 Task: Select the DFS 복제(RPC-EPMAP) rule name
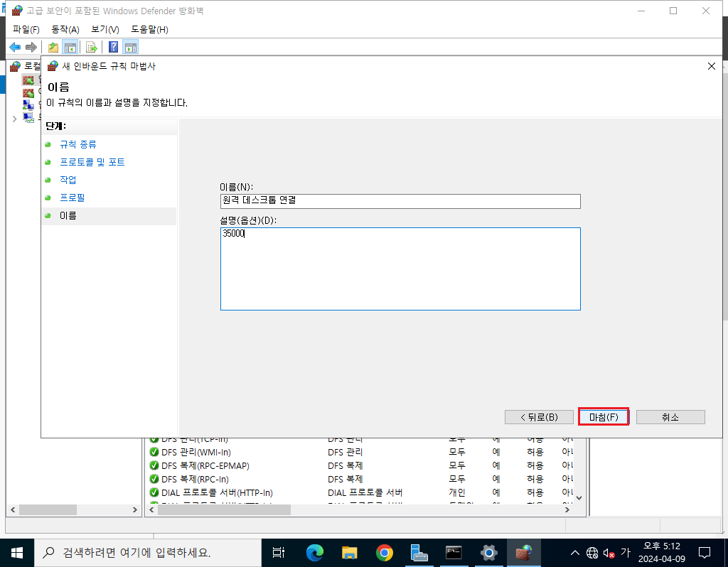(205, 465)
